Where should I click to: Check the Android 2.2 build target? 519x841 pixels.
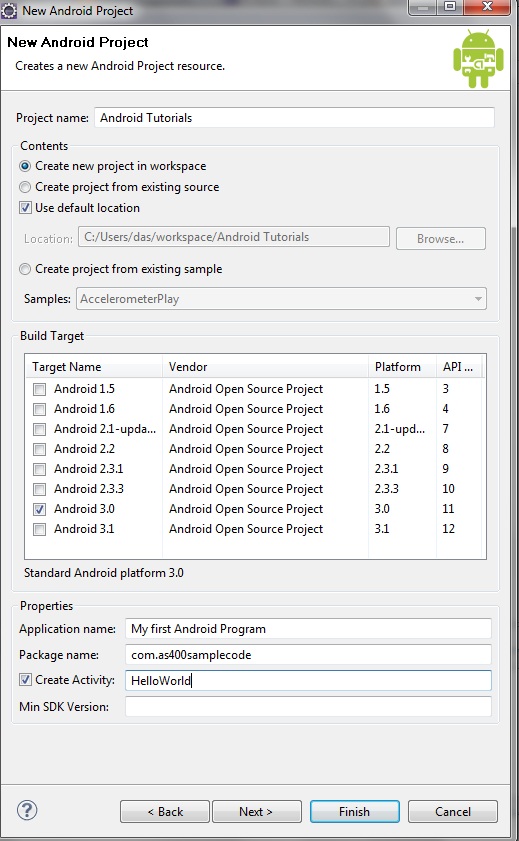click(x=39, y=449)
